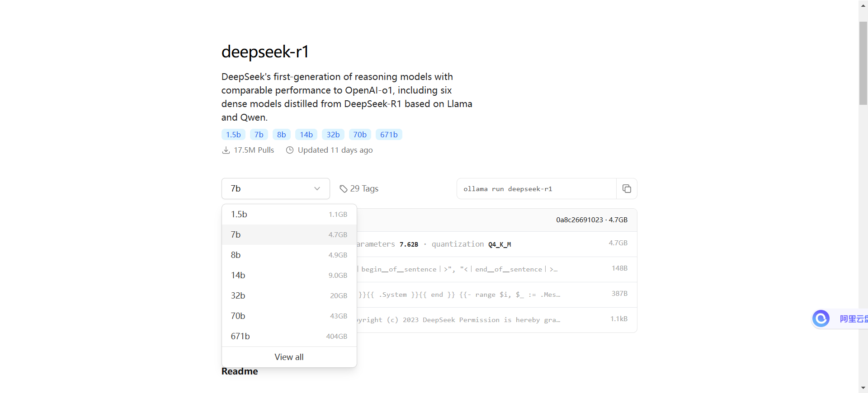
Task: Click the blue 671b tag badge
Action: (x=389, y=135)
